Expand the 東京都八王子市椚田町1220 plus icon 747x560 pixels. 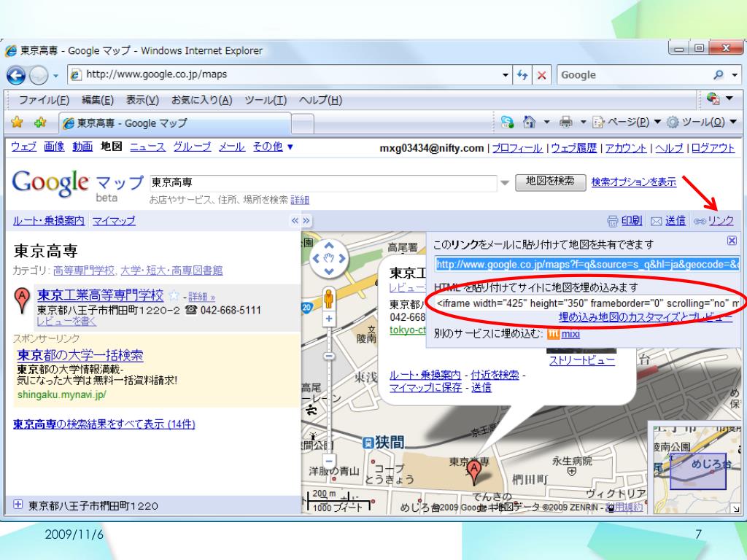(18, 505)
